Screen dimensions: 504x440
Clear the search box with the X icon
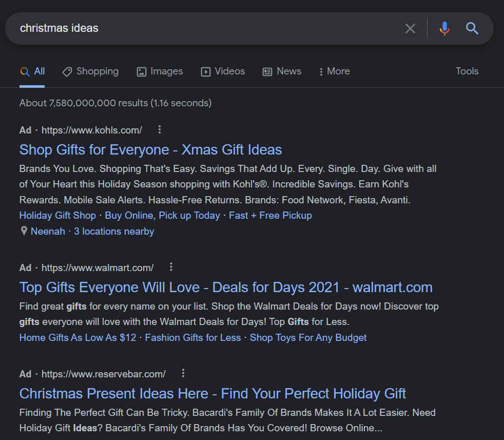410,28
